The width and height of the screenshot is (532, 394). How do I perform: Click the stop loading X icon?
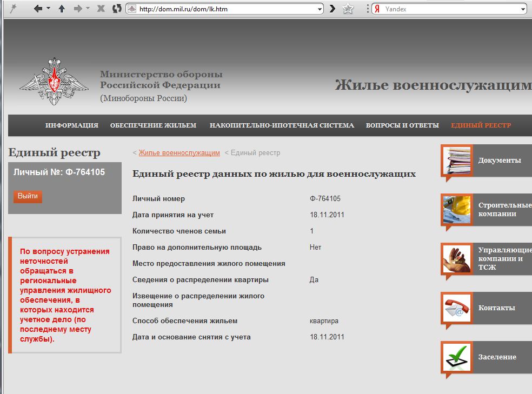tap(101, 9)
